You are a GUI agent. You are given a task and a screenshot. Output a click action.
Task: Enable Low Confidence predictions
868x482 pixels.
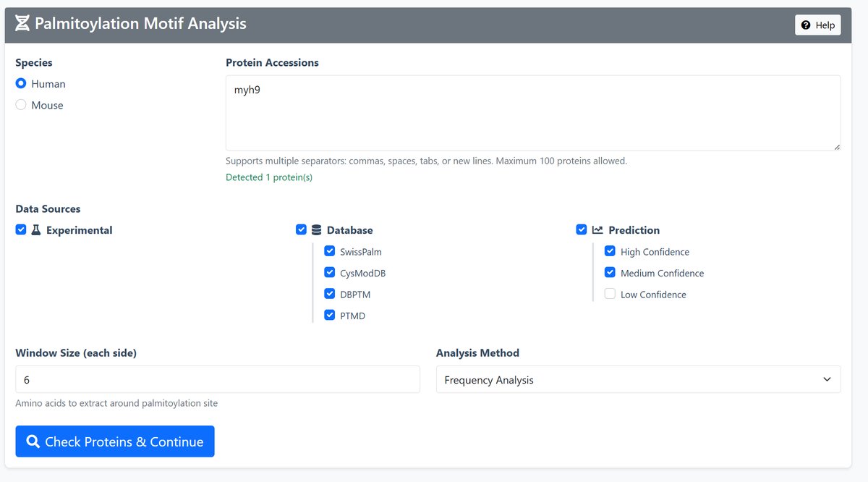coord(610,294)
